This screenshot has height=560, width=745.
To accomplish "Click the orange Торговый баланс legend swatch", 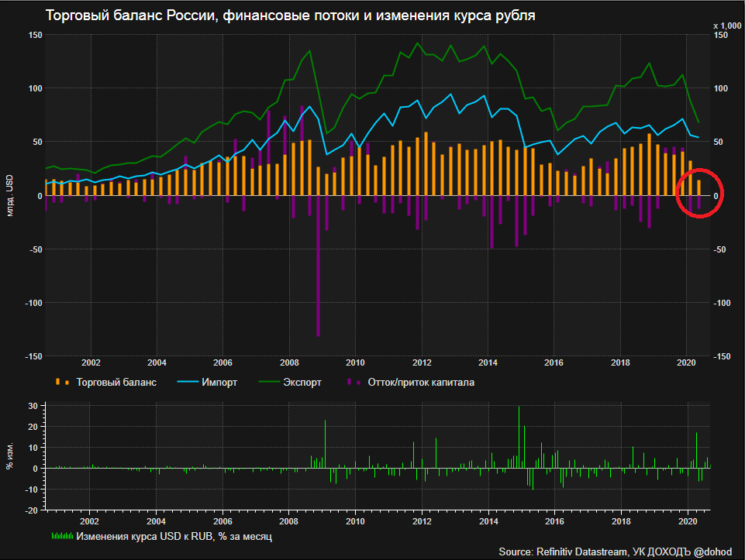I will pos(62,382).
